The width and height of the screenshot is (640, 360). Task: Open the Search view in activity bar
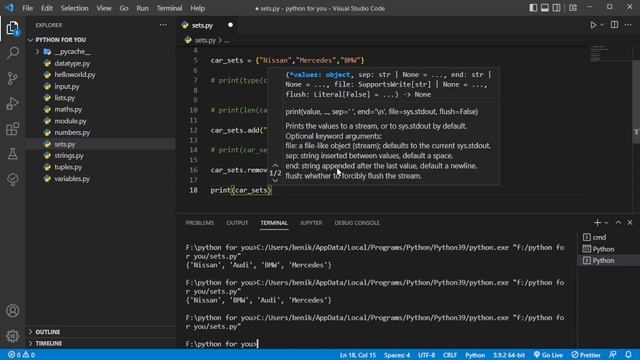tap(12, 53)
